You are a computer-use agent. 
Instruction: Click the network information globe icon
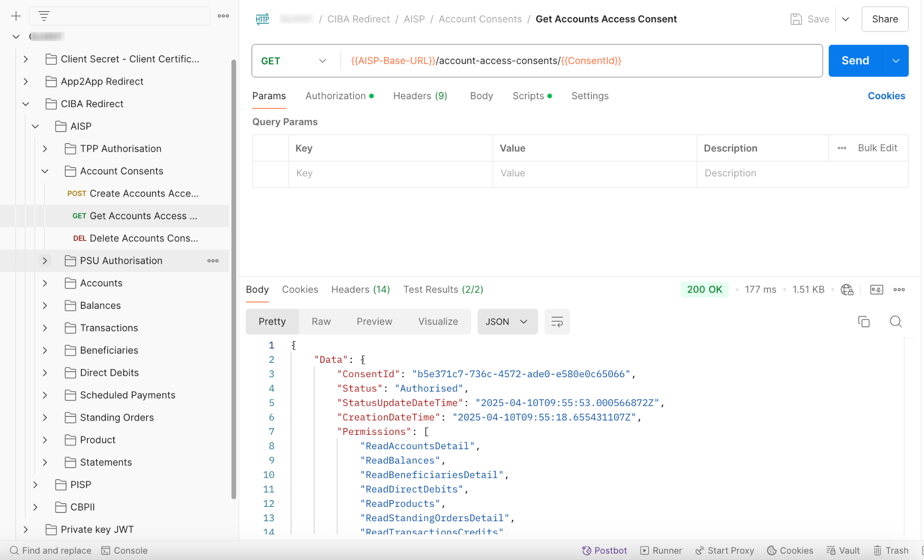click(x=846, y=289)
